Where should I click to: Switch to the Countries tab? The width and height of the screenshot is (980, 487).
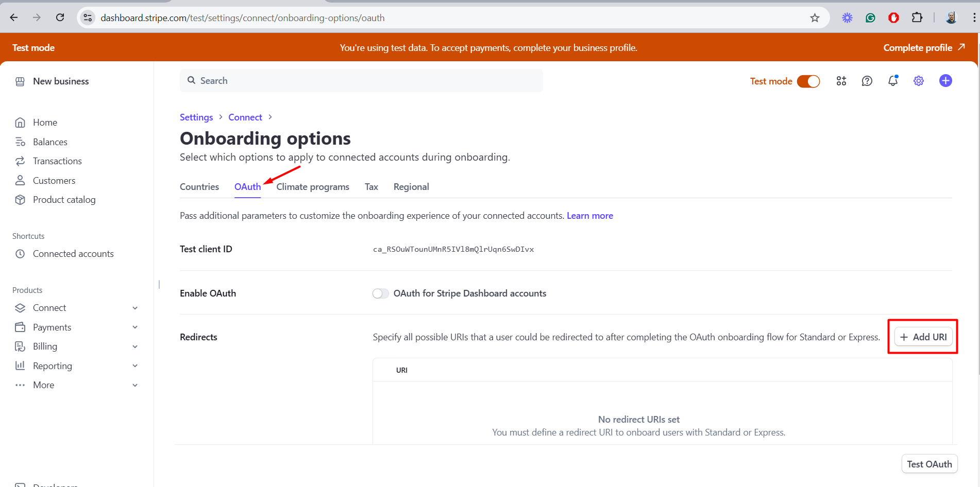[x=199, y=187]
